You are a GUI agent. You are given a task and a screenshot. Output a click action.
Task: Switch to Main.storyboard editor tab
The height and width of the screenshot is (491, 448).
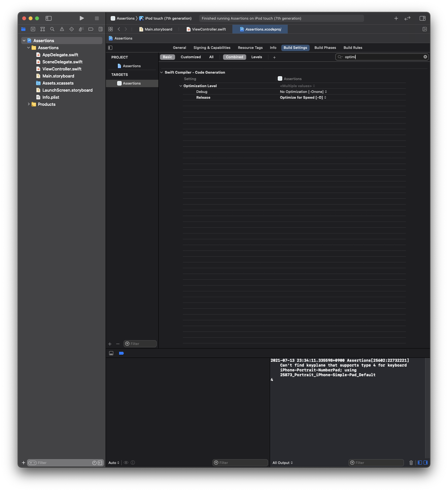tap(156, 29)
